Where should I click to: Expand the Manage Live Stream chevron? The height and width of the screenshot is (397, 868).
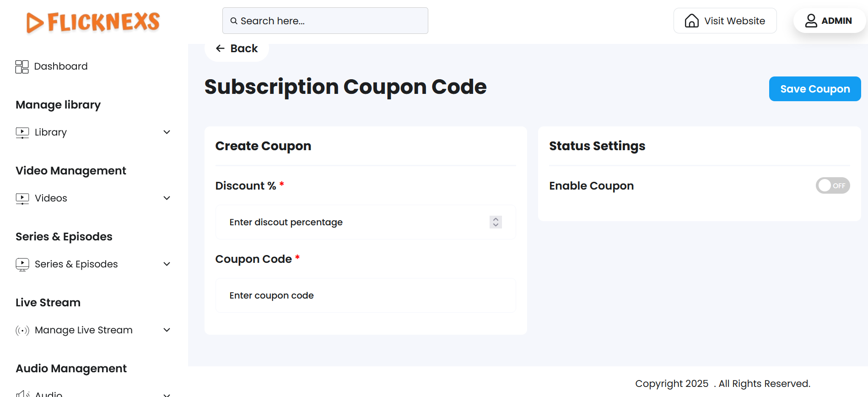[x=167, y=330]
